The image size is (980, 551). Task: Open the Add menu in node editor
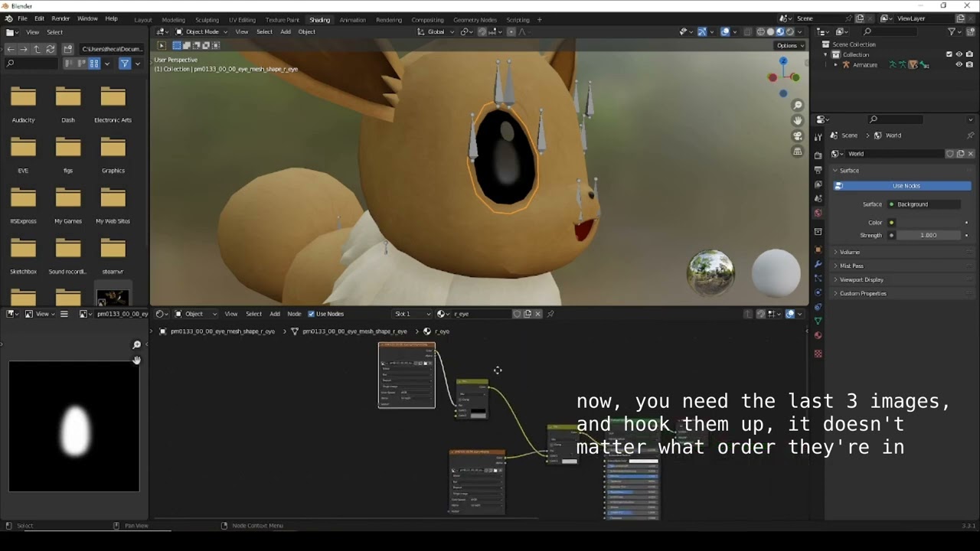[274, 314]
